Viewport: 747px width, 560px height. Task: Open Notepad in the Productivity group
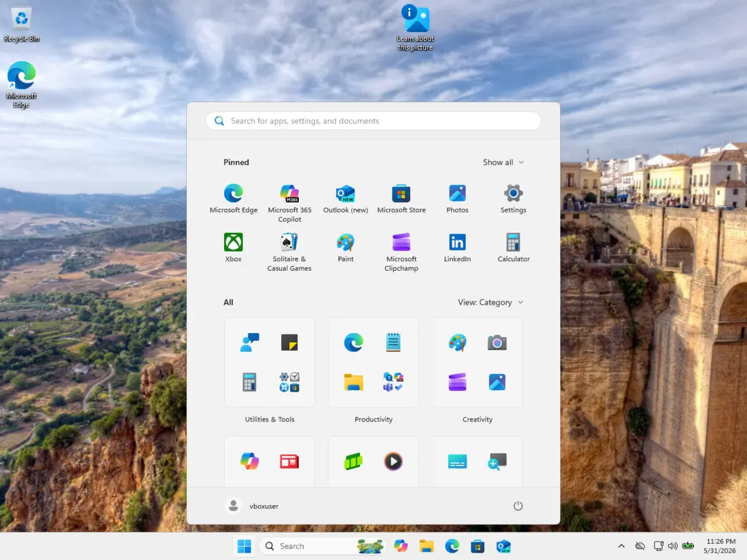tap(393, 342)
